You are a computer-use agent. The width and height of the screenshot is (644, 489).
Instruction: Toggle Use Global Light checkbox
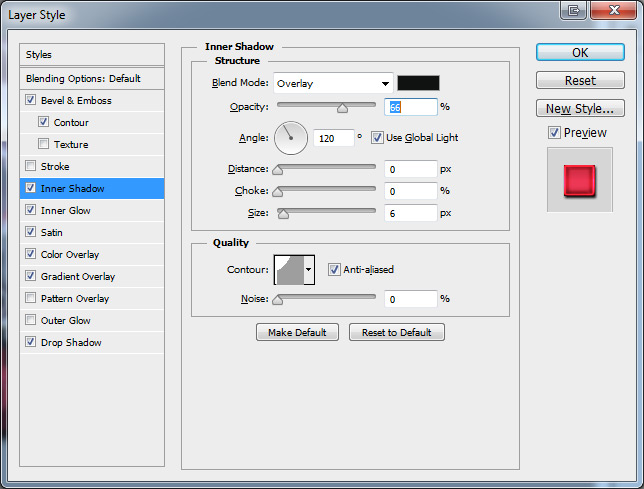(x=377, y=137)
